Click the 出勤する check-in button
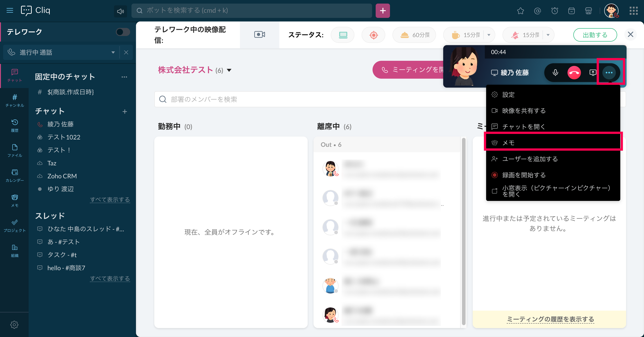The height and width of the screenshot is (337, 644). pyautogui.click(x=595, y=35)
